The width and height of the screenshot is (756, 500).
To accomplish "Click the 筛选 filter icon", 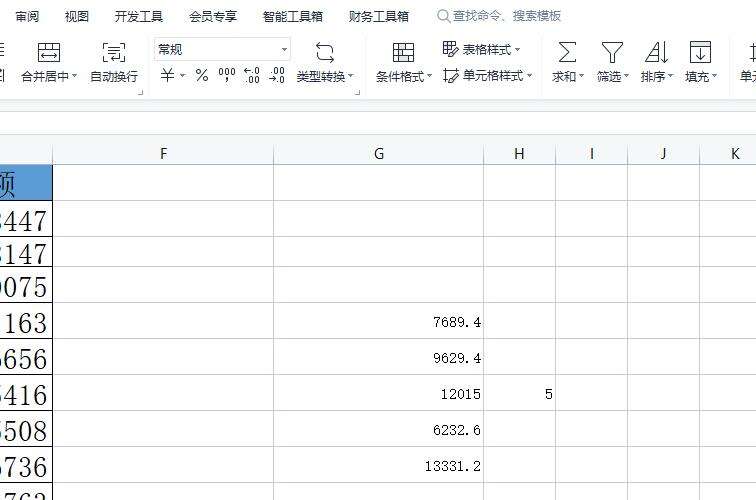I will click(x=612, y=52).
